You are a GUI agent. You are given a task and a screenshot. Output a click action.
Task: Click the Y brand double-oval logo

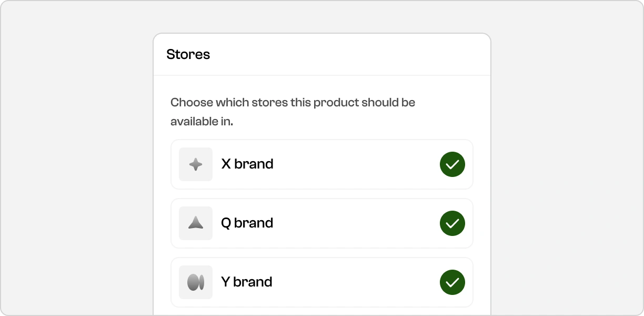196,282
